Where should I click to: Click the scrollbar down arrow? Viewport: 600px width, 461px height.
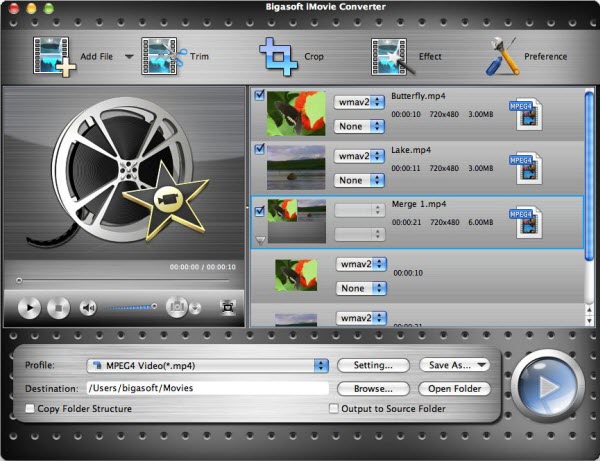[590, 321]
